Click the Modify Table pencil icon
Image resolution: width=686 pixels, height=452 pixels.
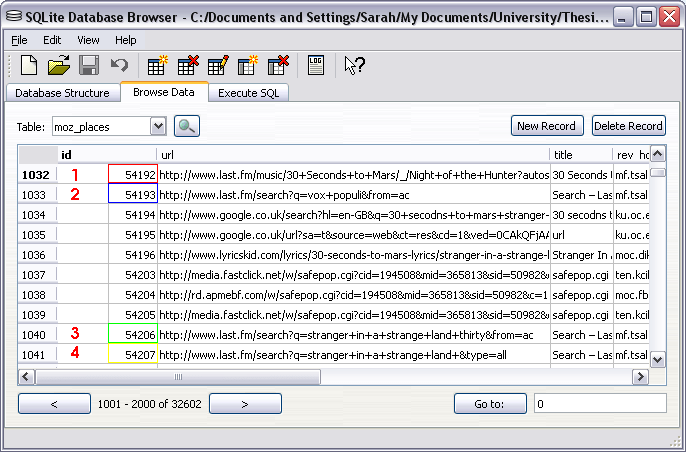tap(217, 66)
